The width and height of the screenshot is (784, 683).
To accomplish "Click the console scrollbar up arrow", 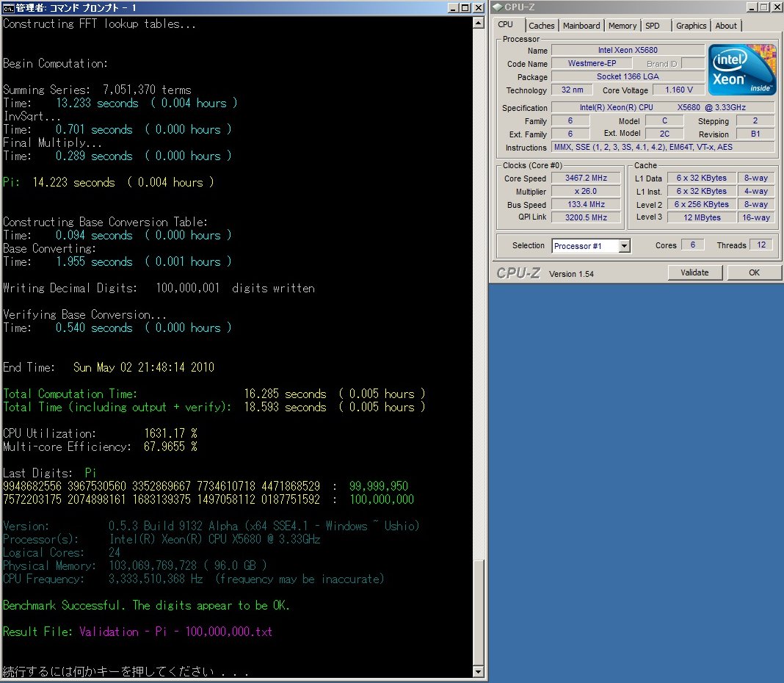I will pyautogui.click(x=479, y=24).
